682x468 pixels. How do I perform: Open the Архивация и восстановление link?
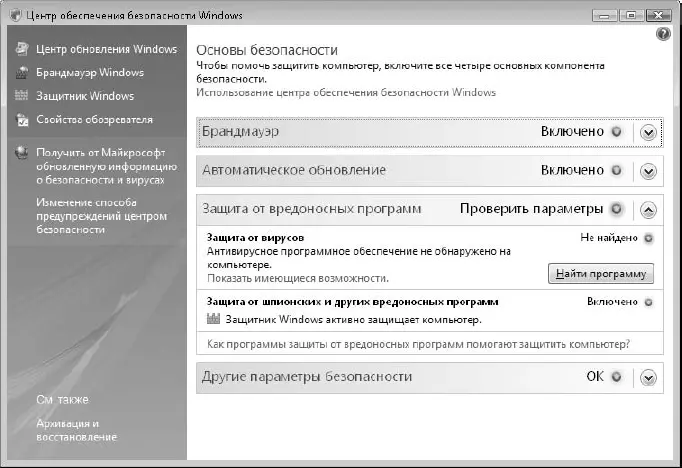(77, 430)
